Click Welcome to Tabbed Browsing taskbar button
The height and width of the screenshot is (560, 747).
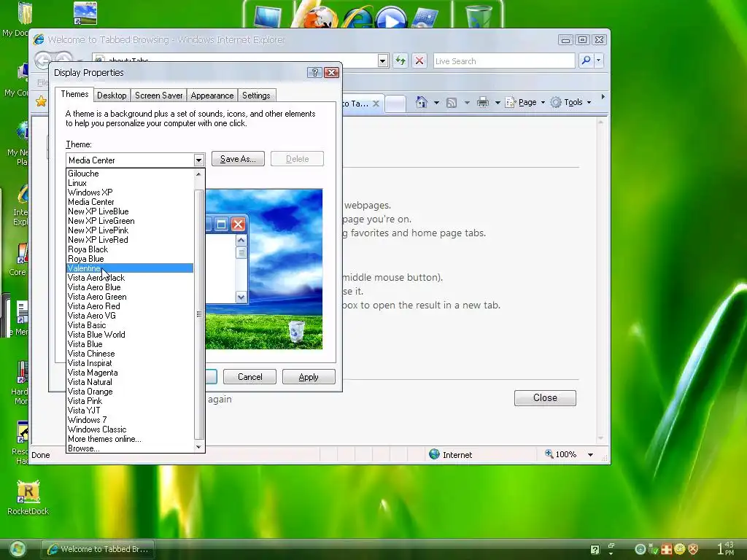pyautogui.click(x=98, y=549)
